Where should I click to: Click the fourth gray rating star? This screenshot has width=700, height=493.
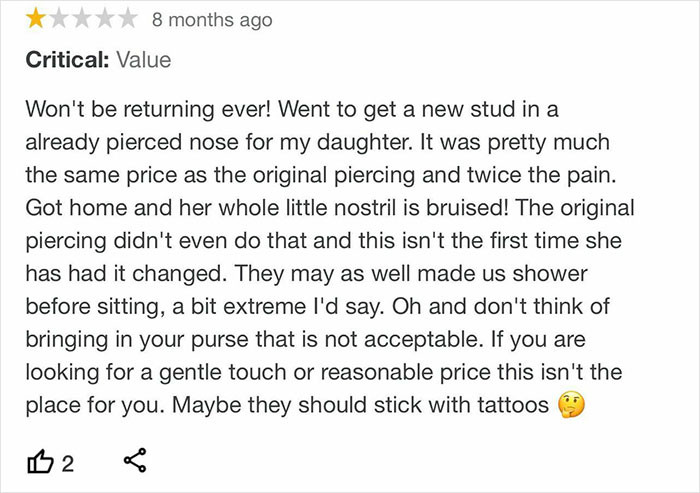(105, 19)
